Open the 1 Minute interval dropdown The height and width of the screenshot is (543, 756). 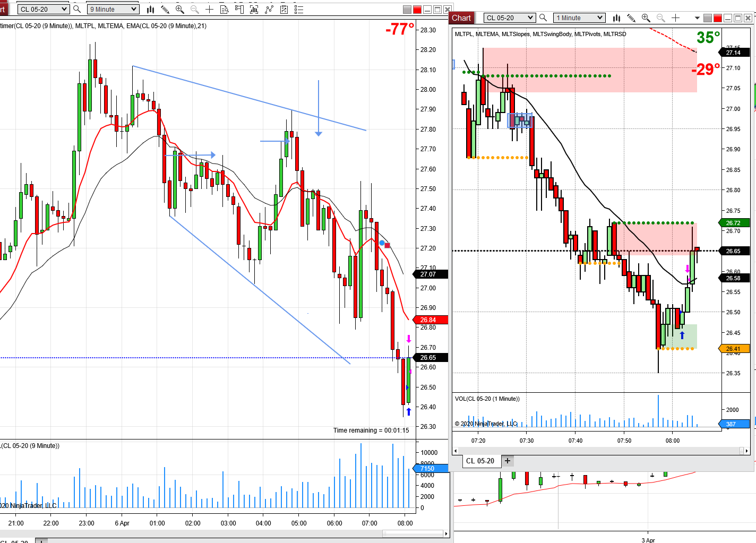coord(579,18)
